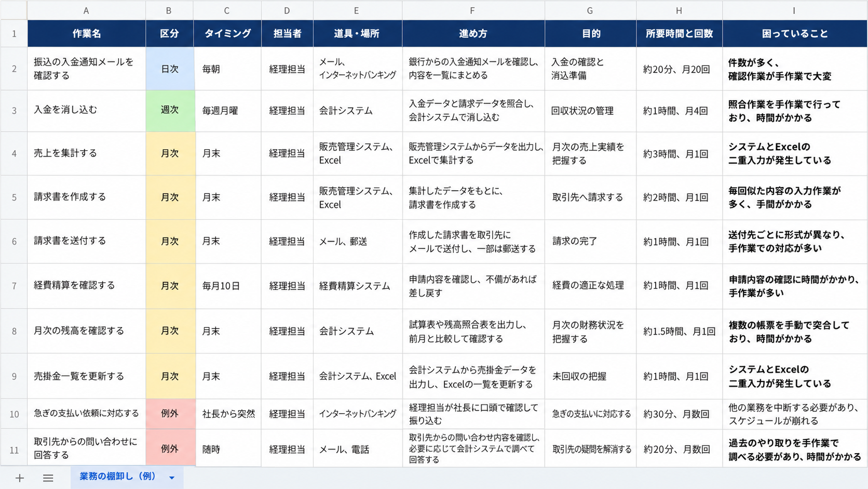Select the 毎月10日 timing cell

pos(227,286)
